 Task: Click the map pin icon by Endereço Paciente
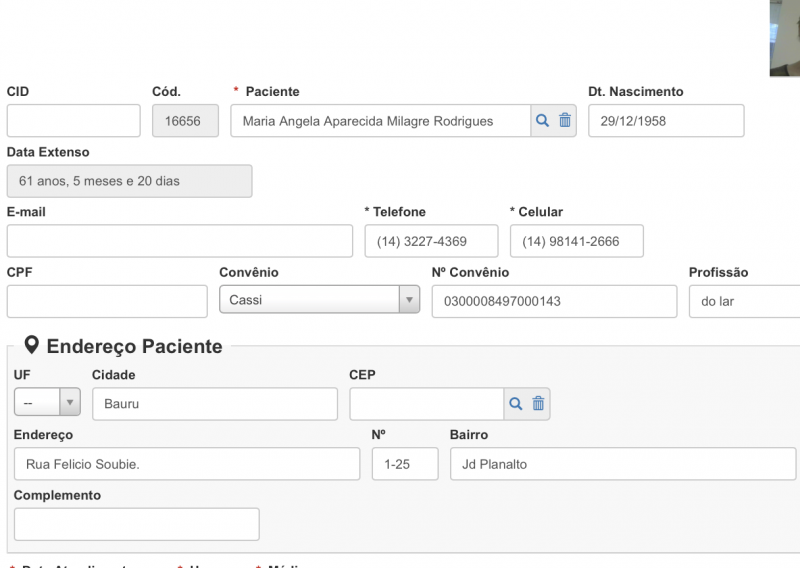(x=32, y=346)
